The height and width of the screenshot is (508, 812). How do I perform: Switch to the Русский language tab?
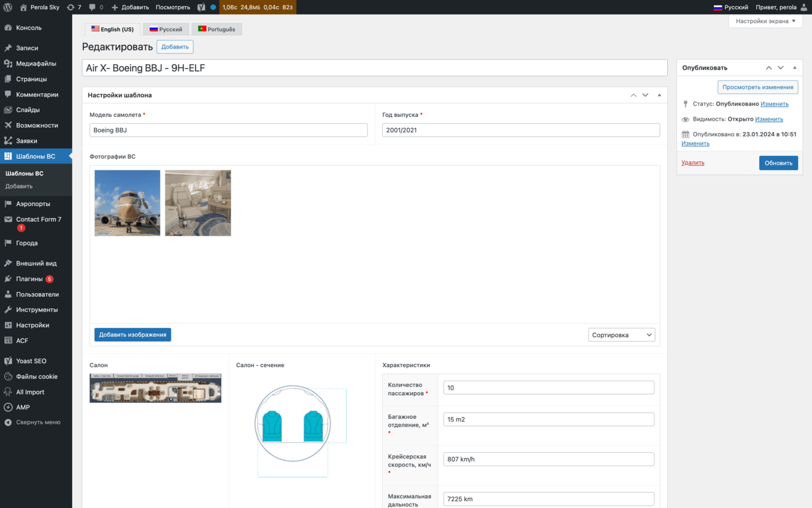[166, 29]
